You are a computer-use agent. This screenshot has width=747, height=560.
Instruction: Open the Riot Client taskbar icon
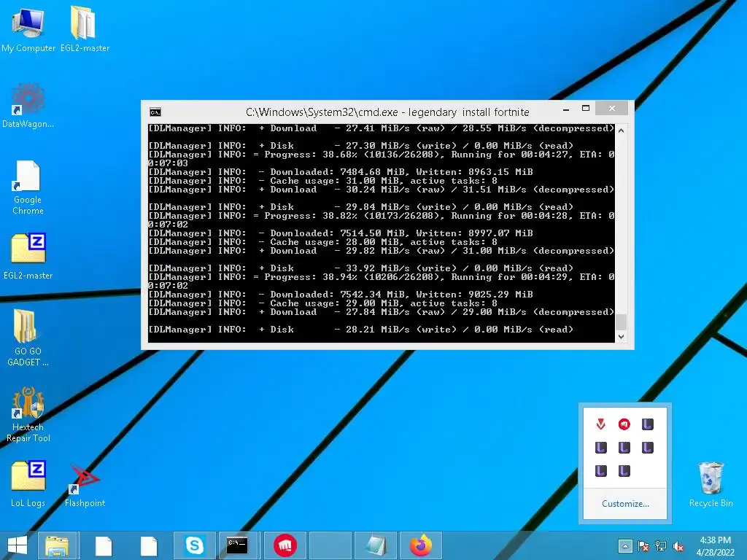(x=285, y=545)
